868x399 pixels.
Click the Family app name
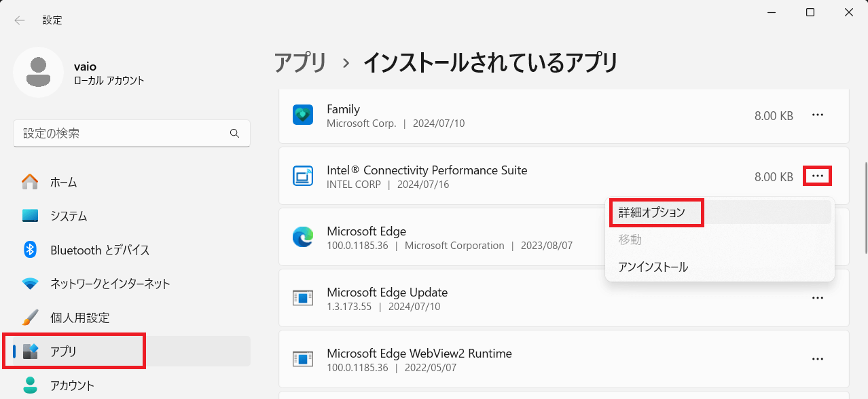point(343,109)
